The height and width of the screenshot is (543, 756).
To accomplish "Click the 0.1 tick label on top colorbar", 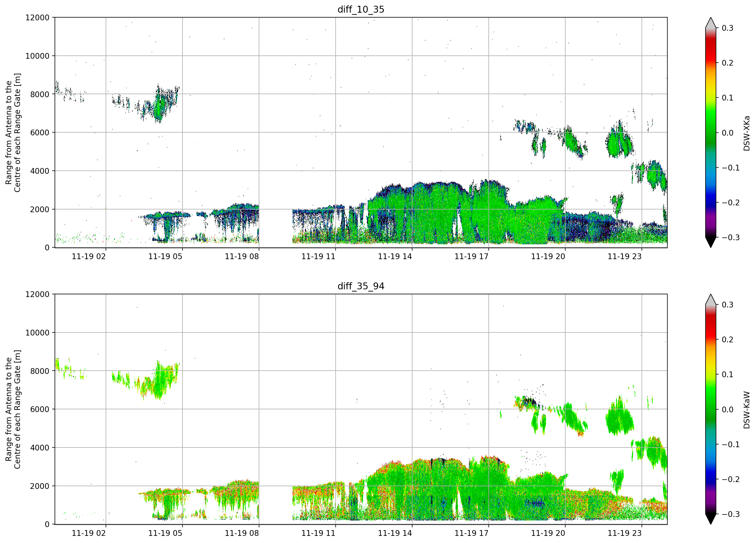I will click(728, 98).
